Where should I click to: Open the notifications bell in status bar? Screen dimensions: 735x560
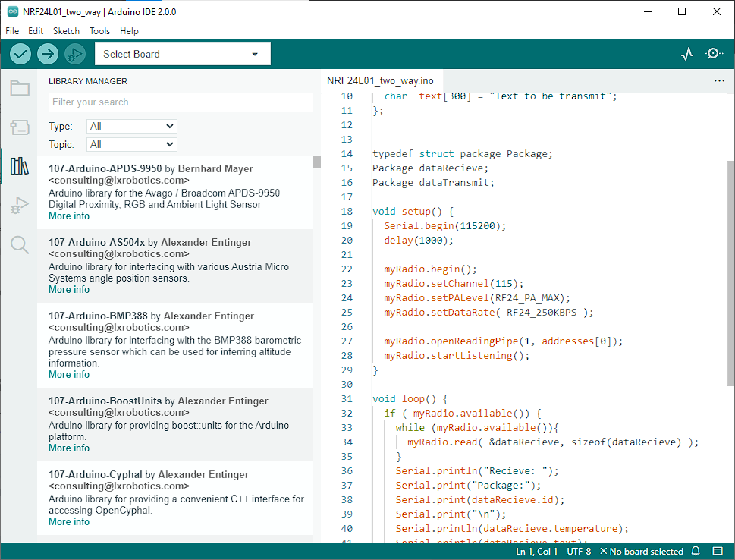pos(696,551)
